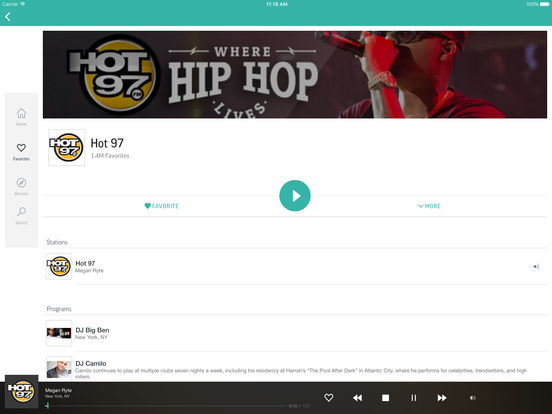Image resolution: width=552 pixels, height=414 pixels.
Task: Pause playback in the player bar
Action: click(414, 398)
